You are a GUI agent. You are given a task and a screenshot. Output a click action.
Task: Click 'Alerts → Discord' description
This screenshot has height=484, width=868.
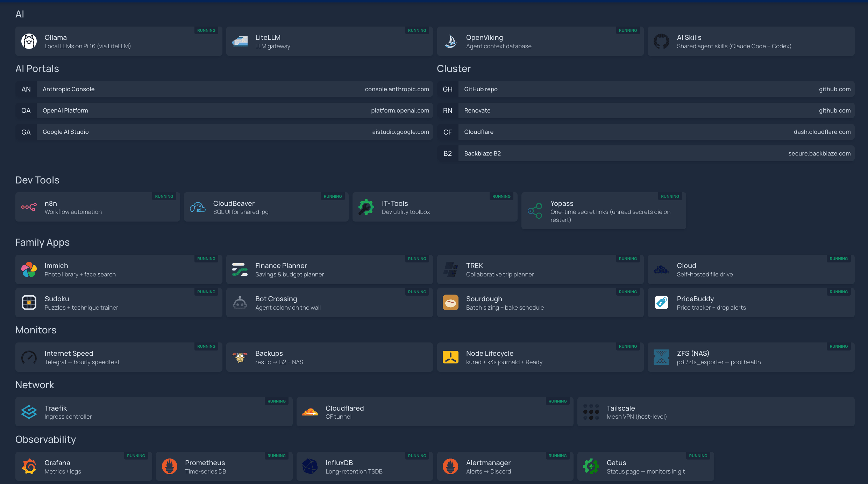(488, 472)
